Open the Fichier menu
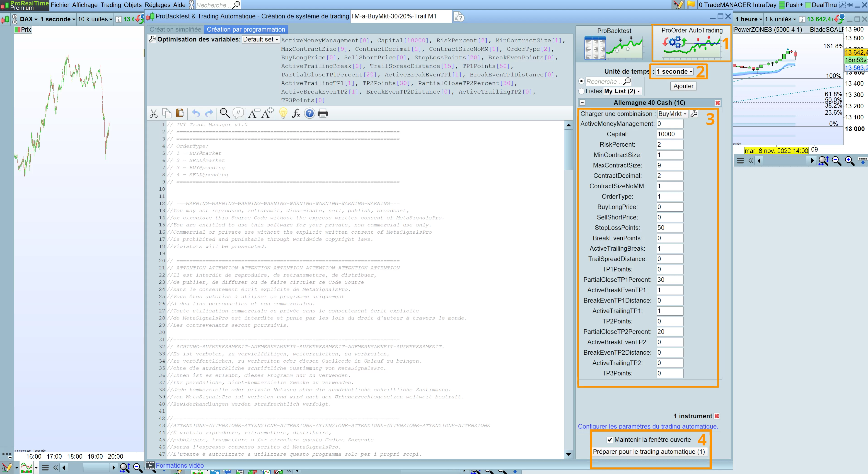This screenshot has width=868, height=474. pos(60,5)
